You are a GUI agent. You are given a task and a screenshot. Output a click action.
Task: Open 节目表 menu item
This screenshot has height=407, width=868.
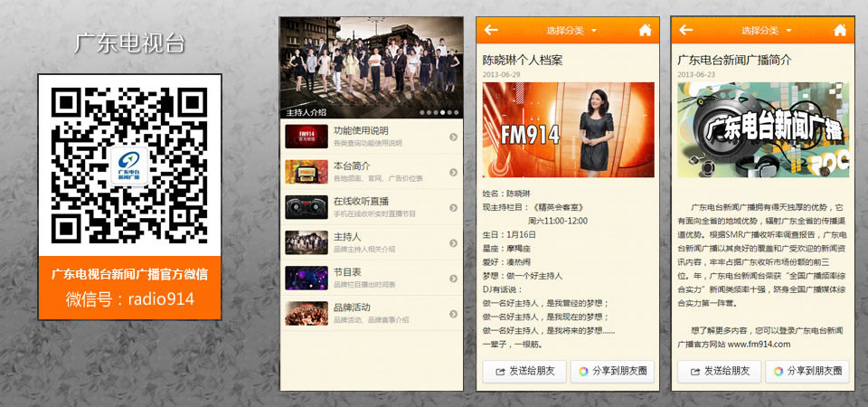(x=372, y=278)
